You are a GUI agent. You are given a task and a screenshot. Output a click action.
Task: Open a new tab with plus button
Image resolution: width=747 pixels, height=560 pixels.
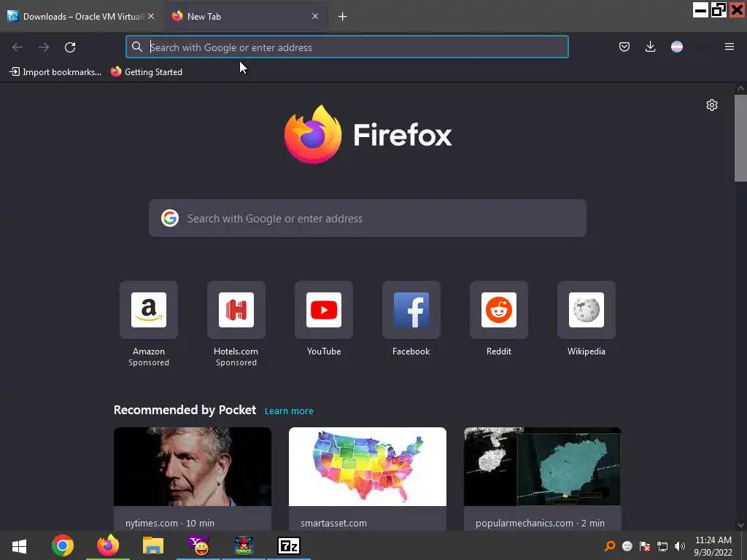(343, 17)
